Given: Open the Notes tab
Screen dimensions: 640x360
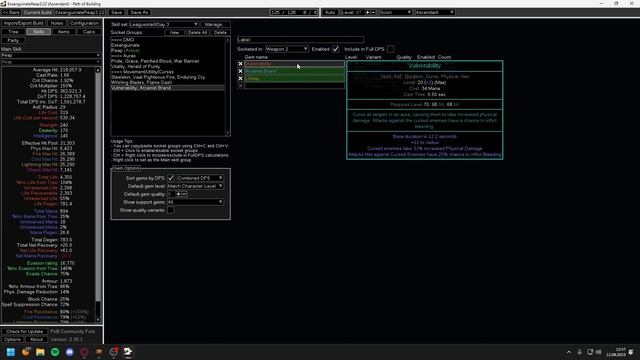Looking at the screenshot, I should pos(56,23).
